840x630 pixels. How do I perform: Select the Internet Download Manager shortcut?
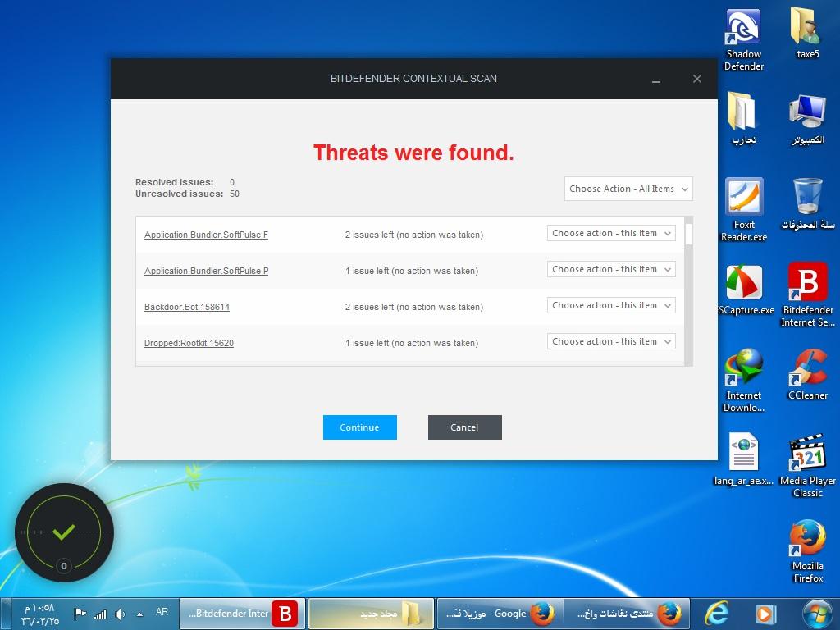pos(743,381)
